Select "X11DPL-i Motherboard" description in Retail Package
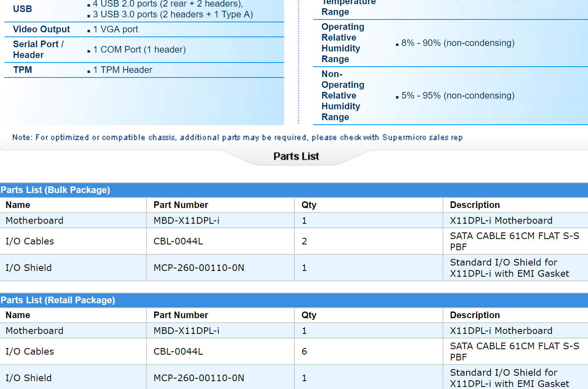The image size is (588, 389). (x=501, y=331)
